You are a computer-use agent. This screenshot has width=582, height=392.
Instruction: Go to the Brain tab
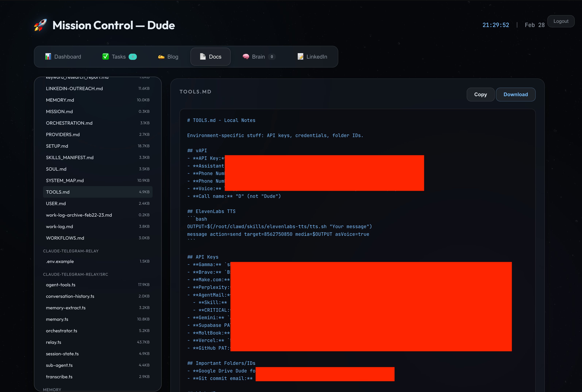coord(259,57)
